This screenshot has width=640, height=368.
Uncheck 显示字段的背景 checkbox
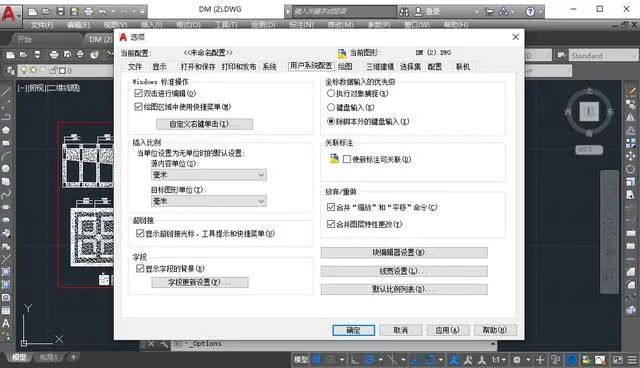coord(140,268)
